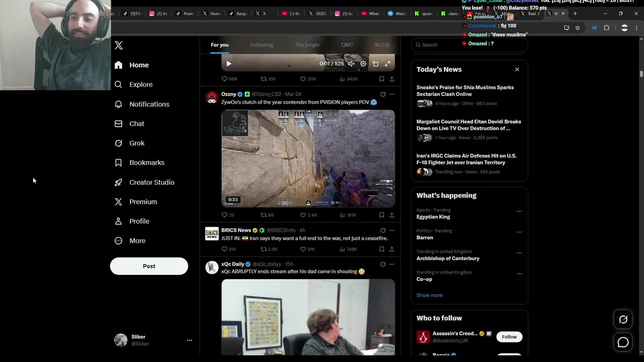The height and width of the screenshot is (362, 644).
Task: Expand the top video to fullscreen
Action: (387, 64)
